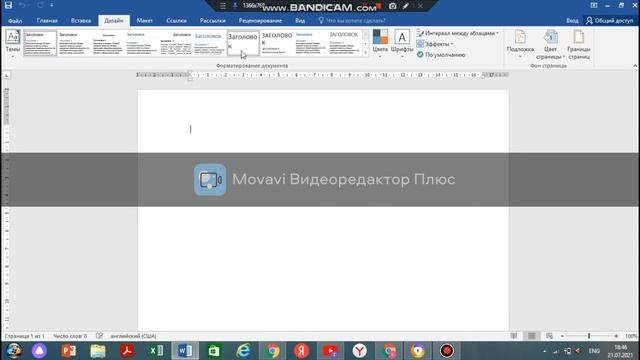Click the zoom in plus button

(616, 336)
